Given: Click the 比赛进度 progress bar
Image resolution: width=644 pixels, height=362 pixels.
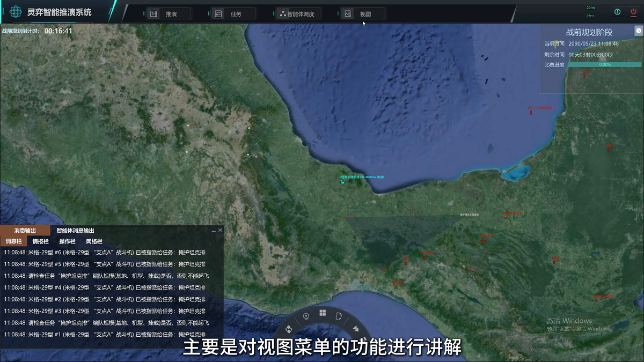Looking at the screenshot, I should pos(605,64).
